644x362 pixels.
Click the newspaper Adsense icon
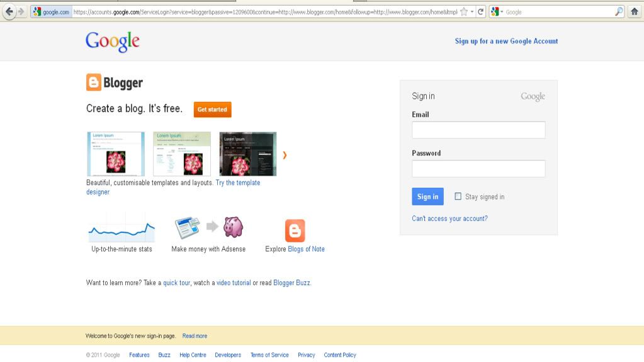[188, 227]
